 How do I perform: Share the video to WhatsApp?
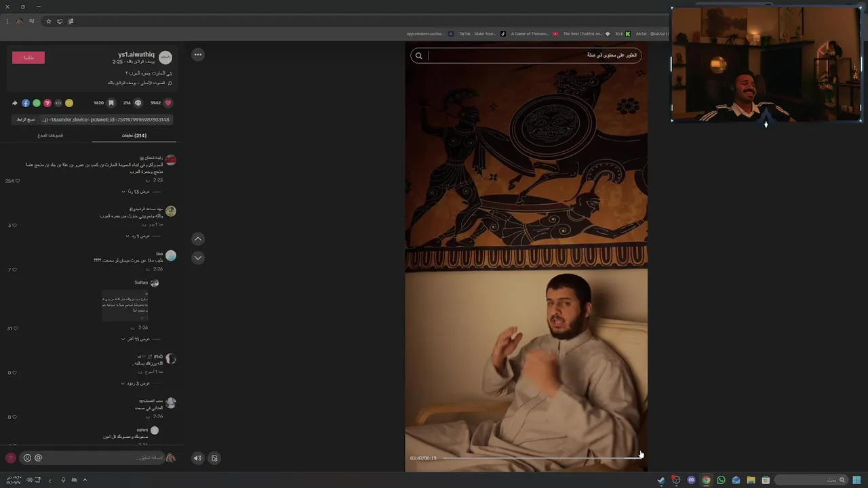(x=37, y=103)
